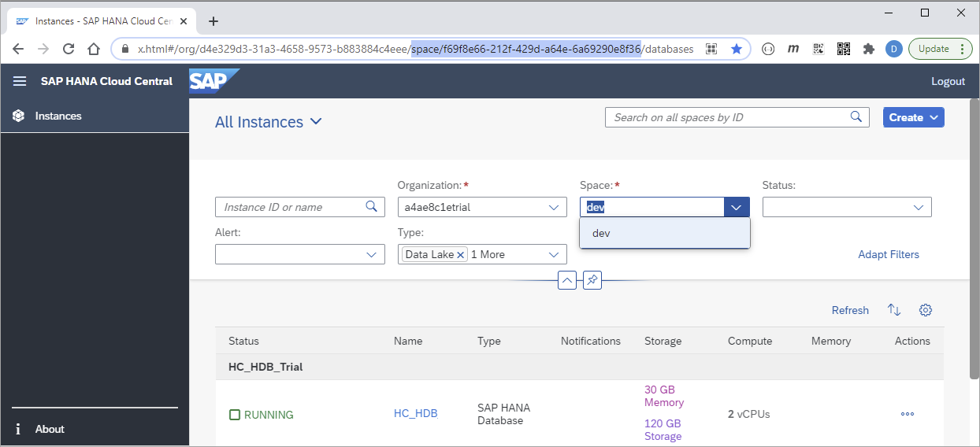Screen dimensions: 980x447
Task: Go back with browser back arrow
Action: 18,49
